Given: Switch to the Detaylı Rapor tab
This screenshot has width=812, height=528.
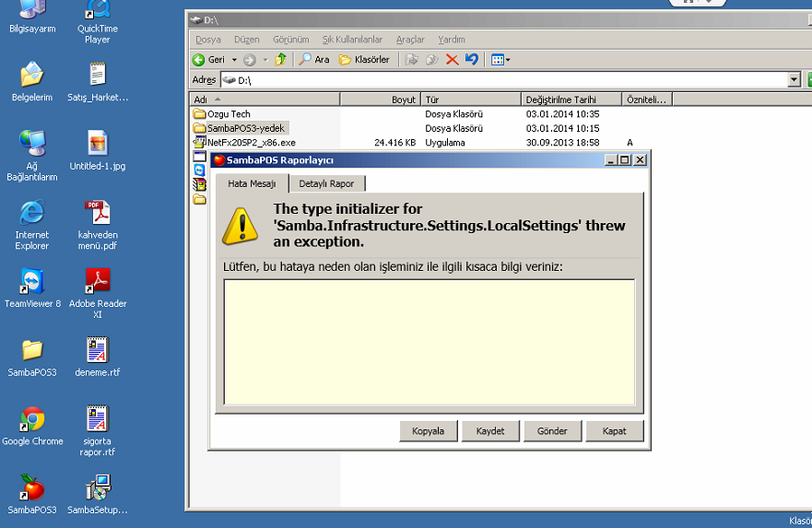Looking at the screenshot, I should [326, 183].
